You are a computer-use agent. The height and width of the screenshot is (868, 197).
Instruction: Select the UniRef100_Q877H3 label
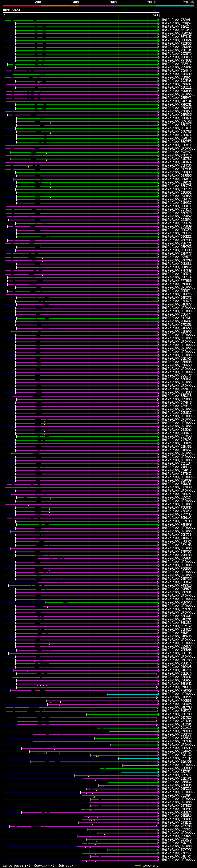(177, 826)
